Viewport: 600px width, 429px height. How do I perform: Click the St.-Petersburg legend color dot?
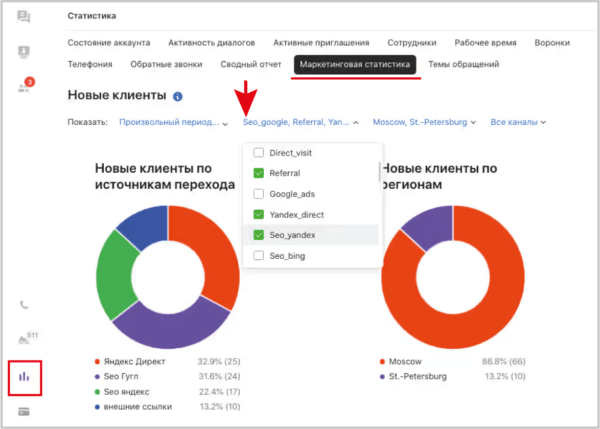click(x=382, y=377)
